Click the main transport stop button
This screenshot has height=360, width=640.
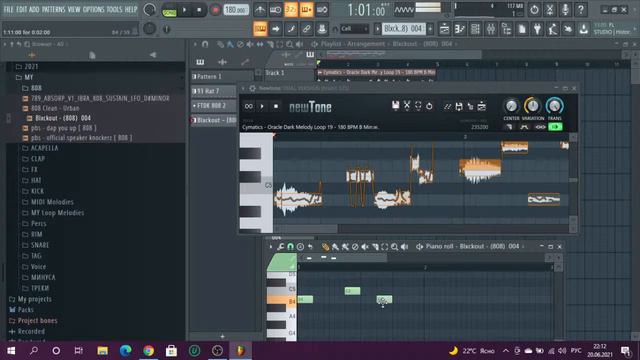pyautogui.click(x=199, y=10)
